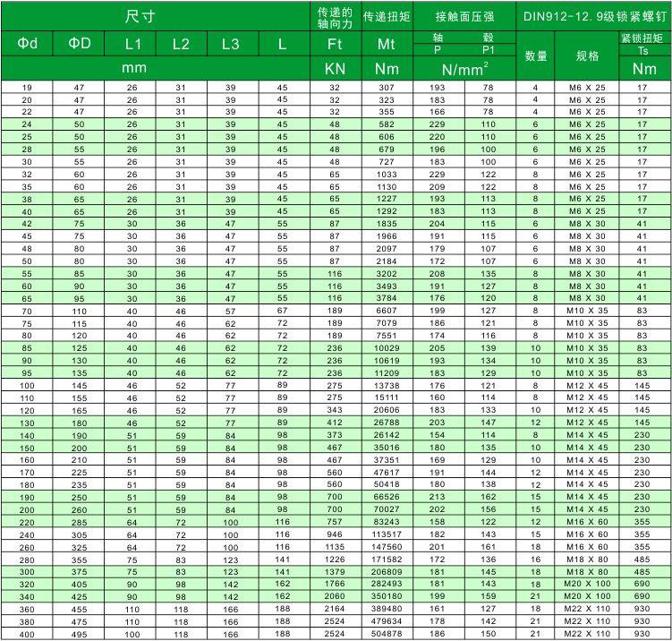672x641 pixels.
Task: Click the 传递的轴向力 header
Action: [335, 16]
